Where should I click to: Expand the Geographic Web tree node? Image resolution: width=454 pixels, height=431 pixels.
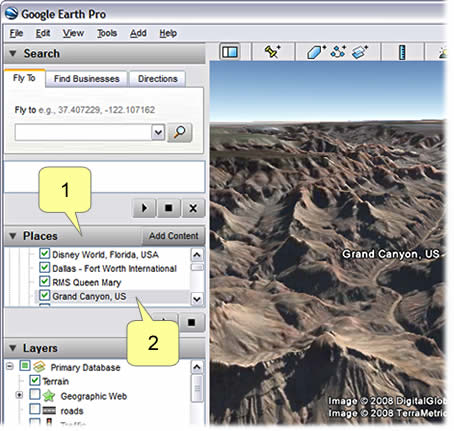19,395
